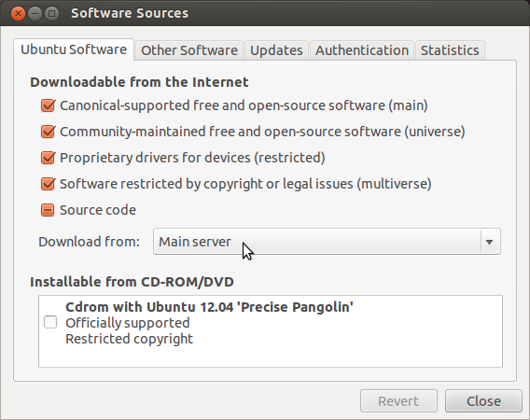
Task: Toggle the Source code checkbox
Action: pos(48,210)
